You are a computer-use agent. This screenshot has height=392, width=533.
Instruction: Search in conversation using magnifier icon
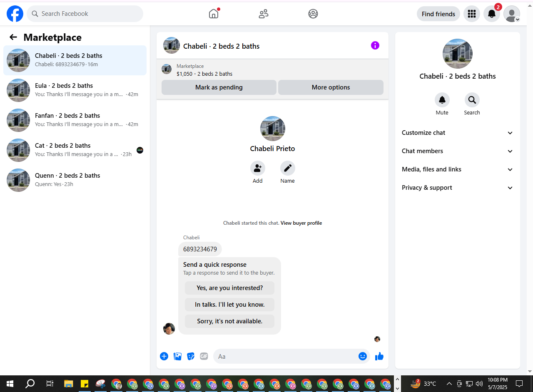472,100
